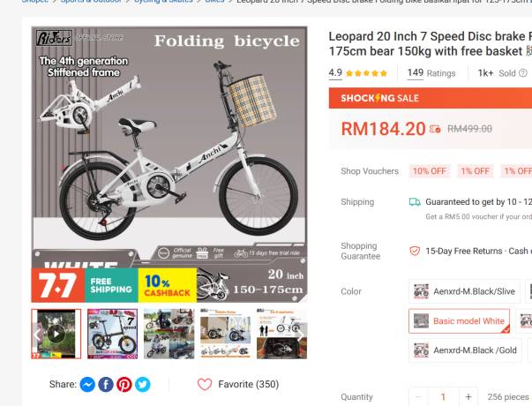
Task: Play the product video thumbnail
Action: [x=56, y=334]
